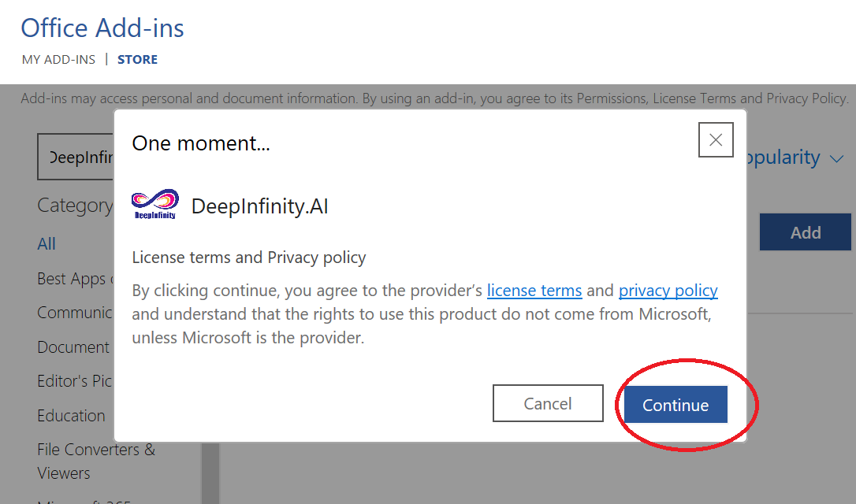Click the Cancel button
The width and height of the screenshot is (856, 504).
[548, 402]
